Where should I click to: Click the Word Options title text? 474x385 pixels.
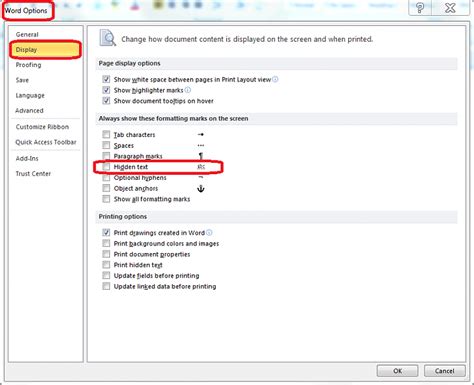pyautogui.click(x=26, y=11)
